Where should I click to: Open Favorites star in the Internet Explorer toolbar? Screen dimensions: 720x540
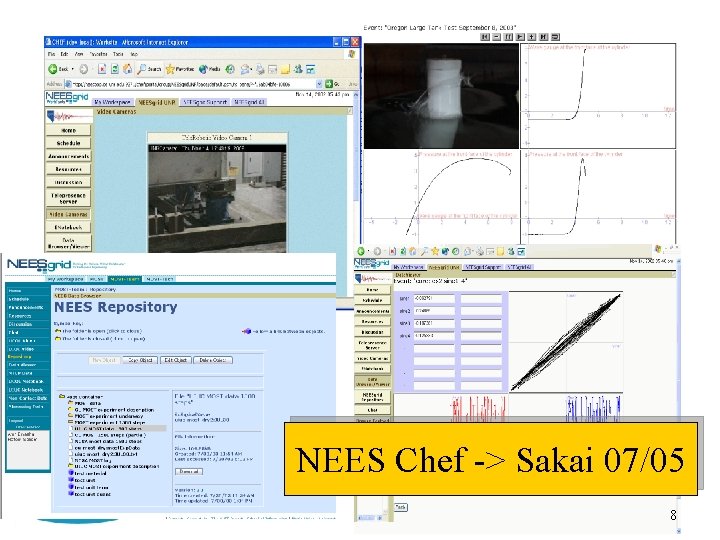pyautogui.click(x=180, y=69)
